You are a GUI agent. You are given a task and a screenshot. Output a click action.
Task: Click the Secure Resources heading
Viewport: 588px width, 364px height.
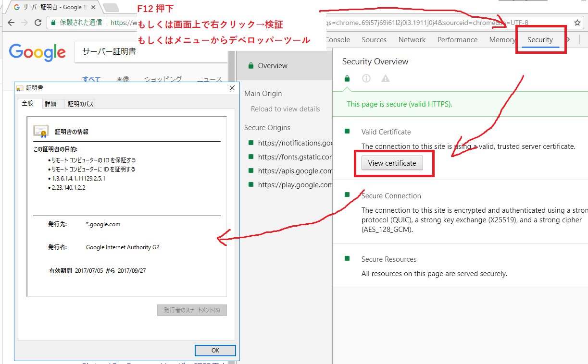tap(389, 259)
